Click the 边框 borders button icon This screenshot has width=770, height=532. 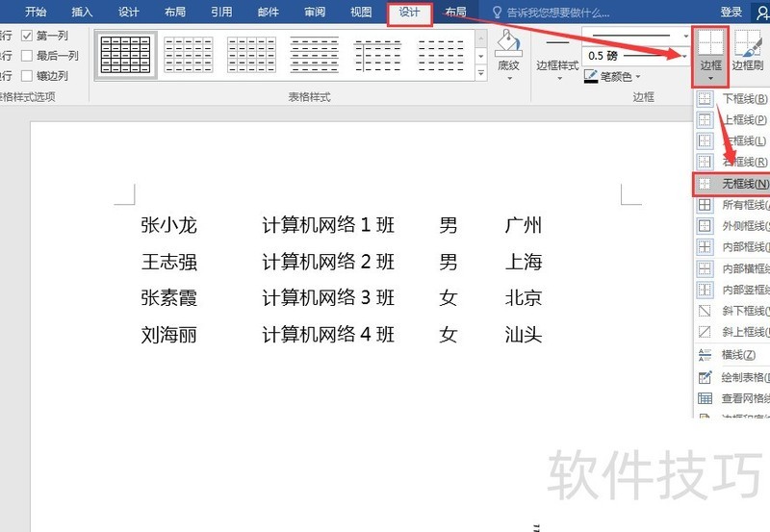pyautogui.click(x=710, y=42)
